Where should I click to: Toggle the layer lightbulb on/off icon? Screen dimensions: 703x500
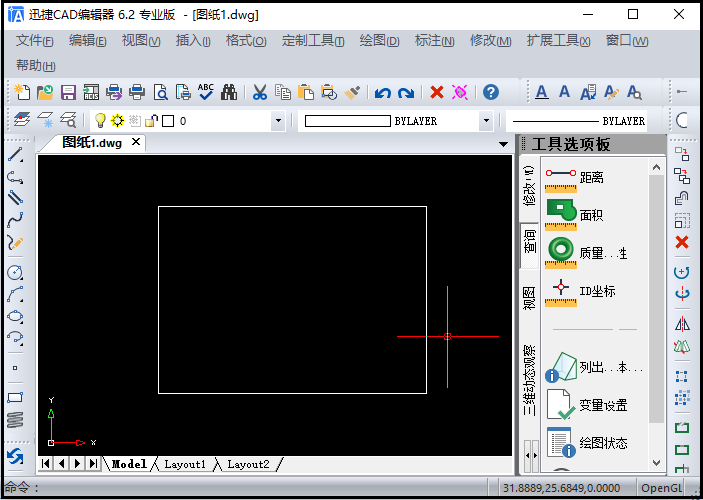[100, 121]
